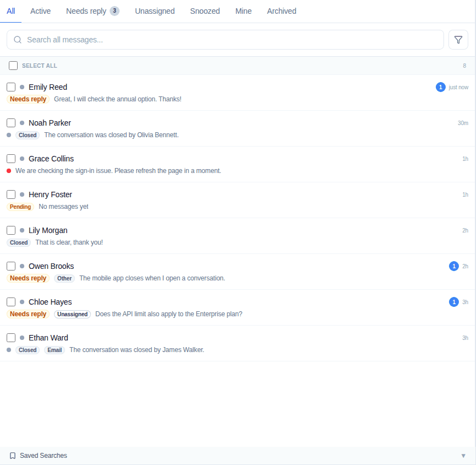Screen dimensions: 476x465
Task: Check the Henry Foster conversation checkbox
Action: pyautogui.click(x=11, y=194)
